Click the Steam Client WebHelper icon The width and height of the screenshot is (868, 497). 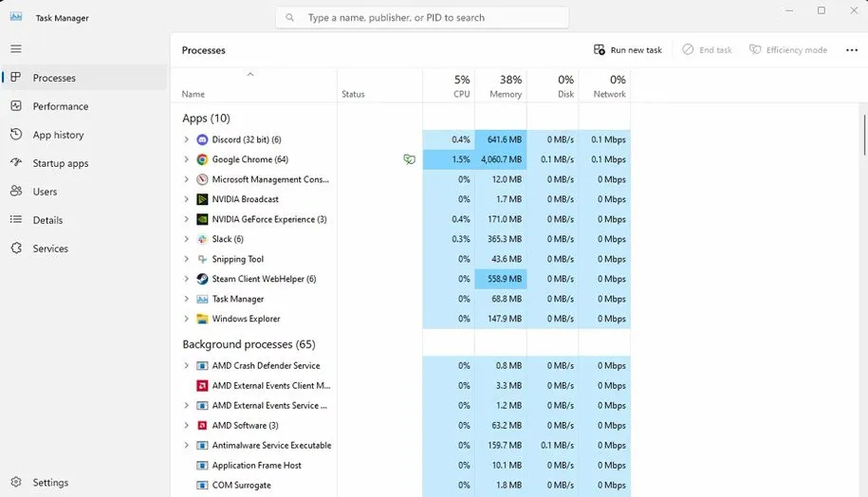(202, 279)
